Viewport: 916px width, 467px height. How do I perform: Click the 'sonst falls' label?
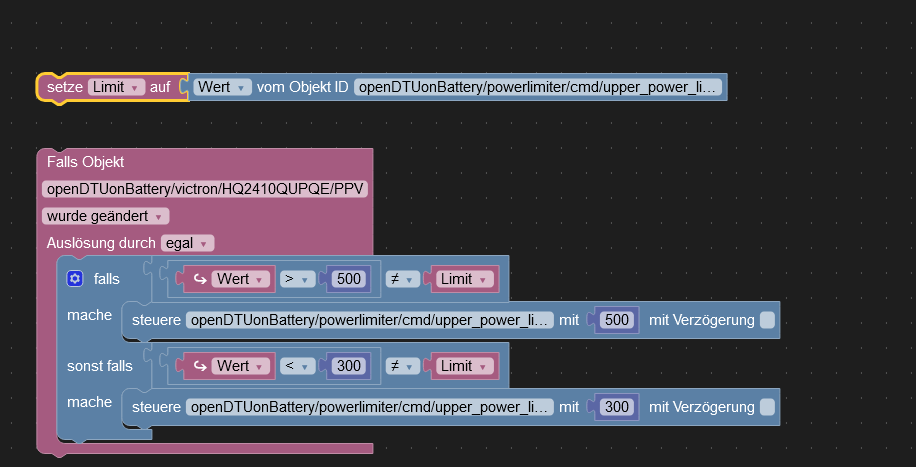100,366
